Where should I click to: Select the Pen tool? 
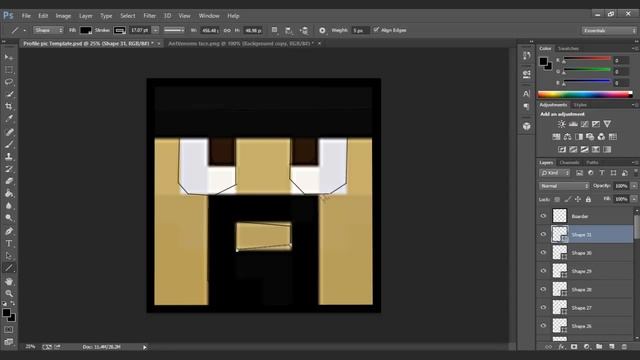pyautogui.click(x=9, y=231)
